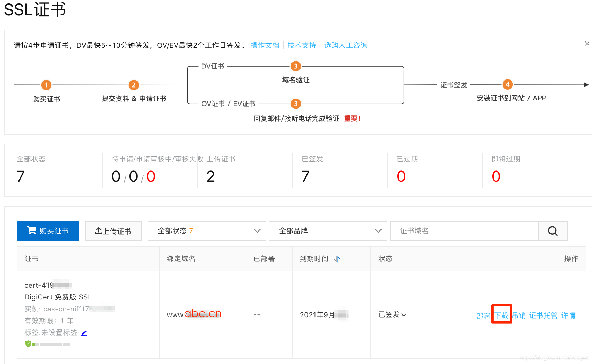This screenshot has width=592, height=364.
Task: Open the 操作文档 documentation link
Action: pos(265,45)
